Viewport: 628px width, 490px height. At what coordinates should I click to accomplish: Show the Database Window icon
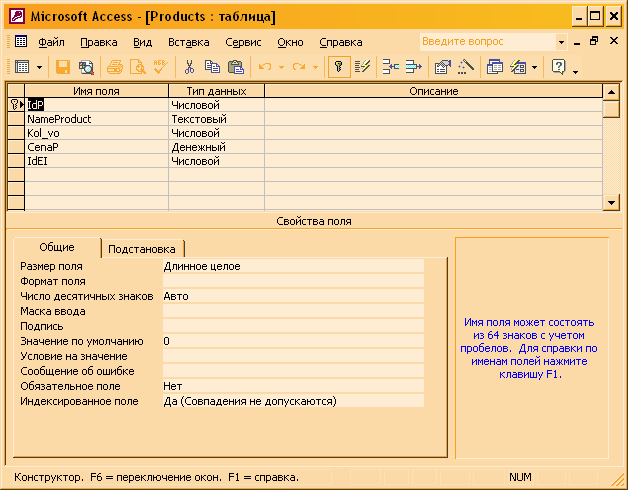[495, 67]
